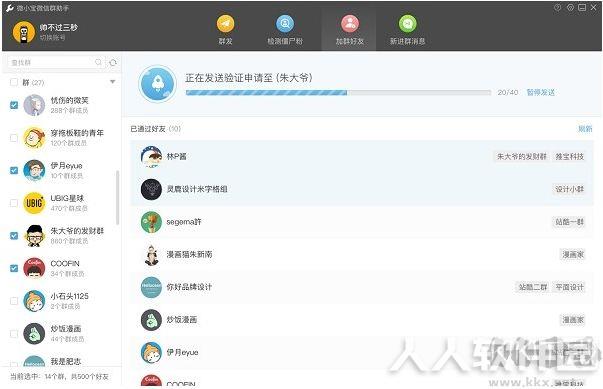This screenshot has height=389, width=603.
Task: Click the rocket sending-status icon
Action: (x=158, y=84)
